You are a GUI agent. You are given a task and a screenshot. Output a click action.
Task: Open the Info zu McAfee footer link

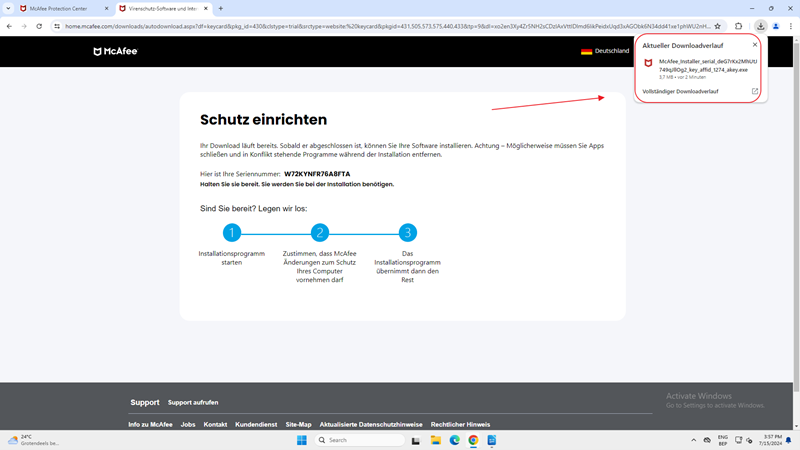click(x=151, y=424)
